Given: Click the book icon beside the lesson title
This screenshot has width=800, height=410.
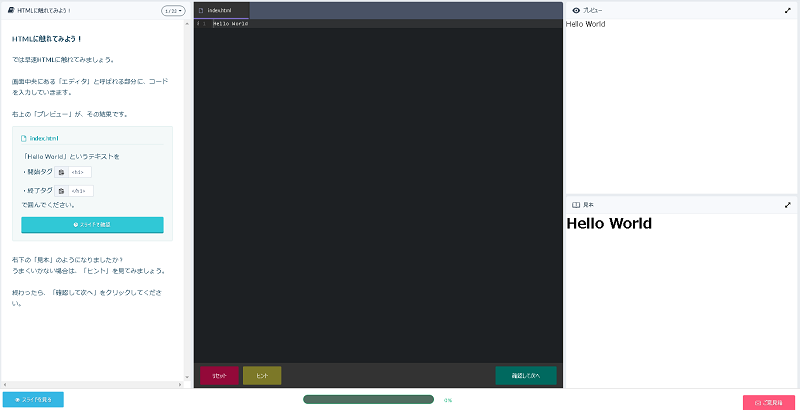Looking at the screenshot, I should tap(9, 9).
